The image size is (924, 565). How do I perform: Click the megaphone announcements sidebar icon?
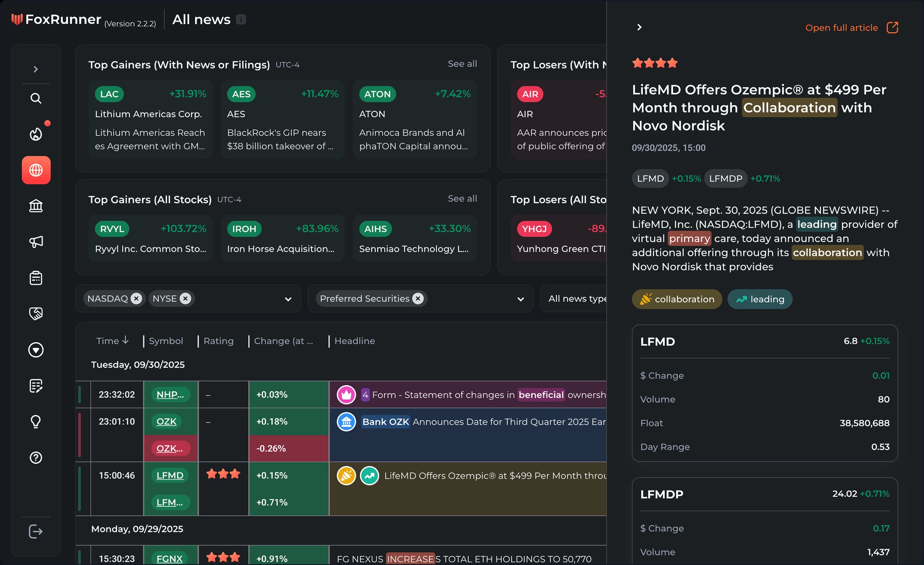36,242
